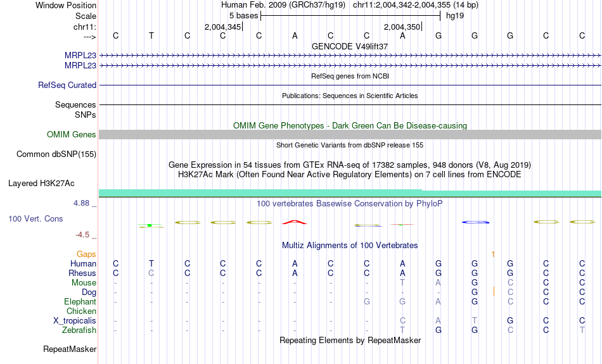Click 'Multiz Alignments of 100 Vertebrates' title
This screenshot has width=602, height=364.
click(350, 246)
